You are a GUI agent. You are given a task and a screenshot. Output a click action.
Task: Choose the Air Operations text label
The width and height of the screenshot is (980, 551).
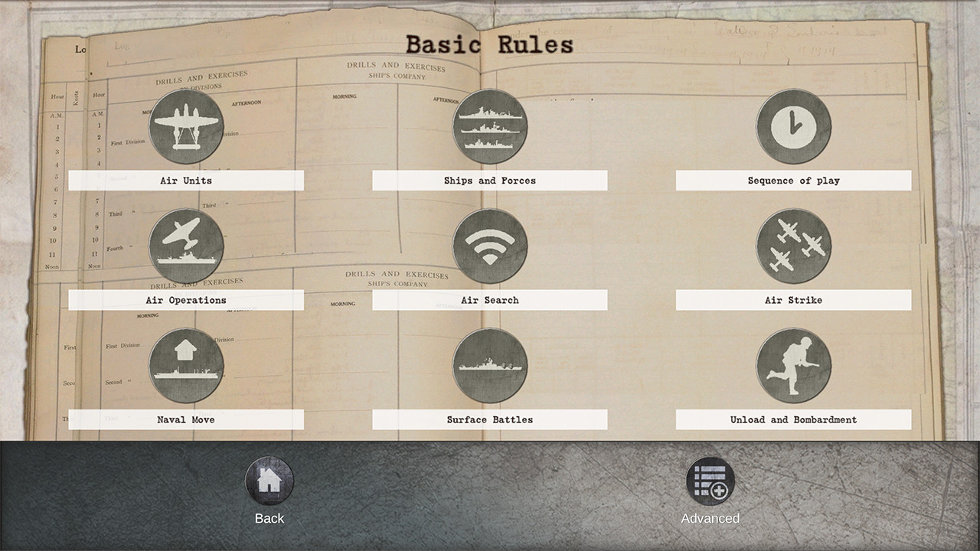[186, 300]
